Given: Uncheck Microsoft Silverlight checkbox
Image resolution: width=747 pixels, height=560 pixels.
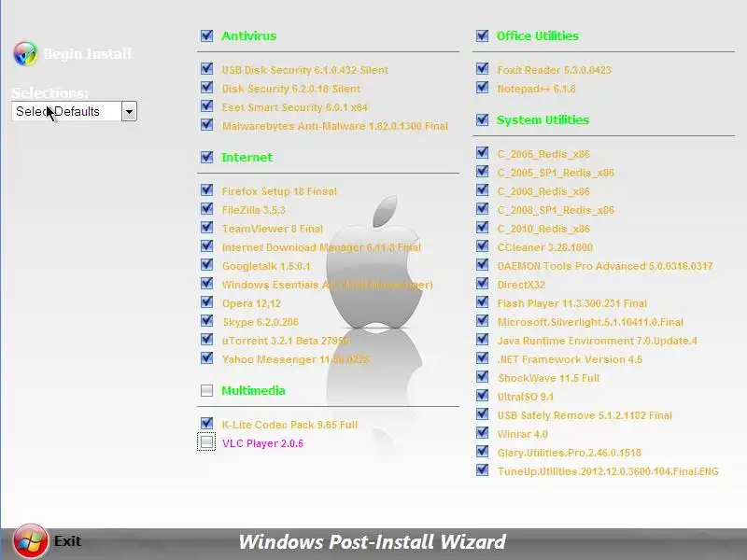Looking at the screenshot, I should pos(482,321).
